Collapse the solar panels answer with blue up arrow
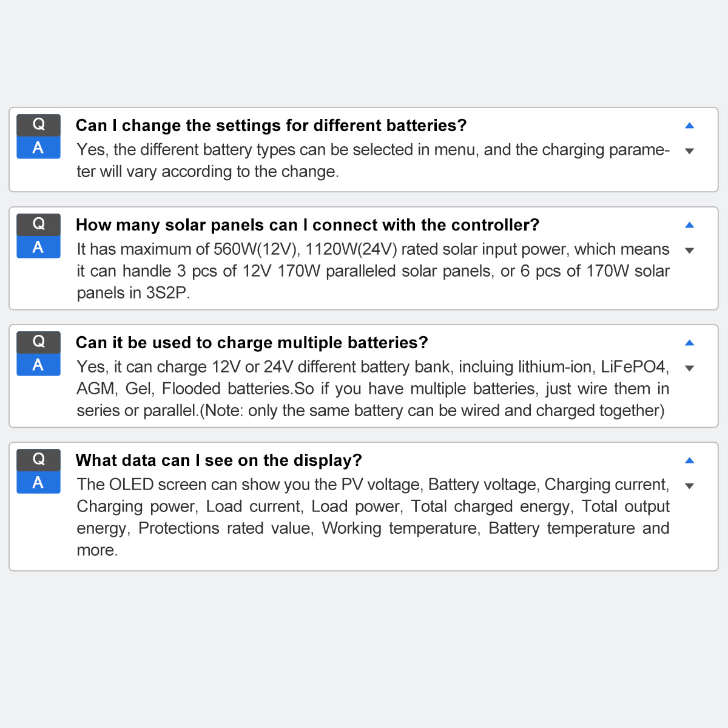The height and width of the screenshot is (728, 728). click(689, 225)
